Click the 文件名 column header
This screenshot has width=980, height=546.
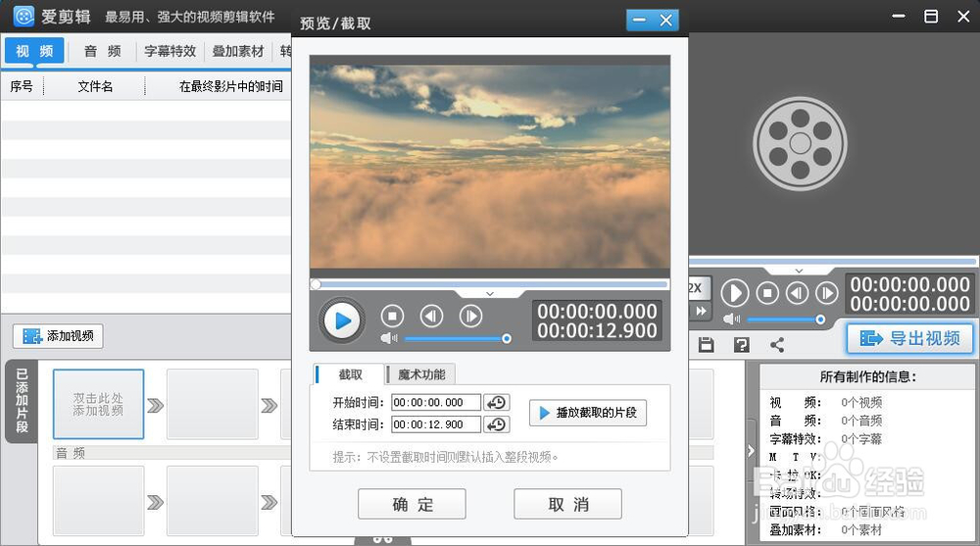95,86
